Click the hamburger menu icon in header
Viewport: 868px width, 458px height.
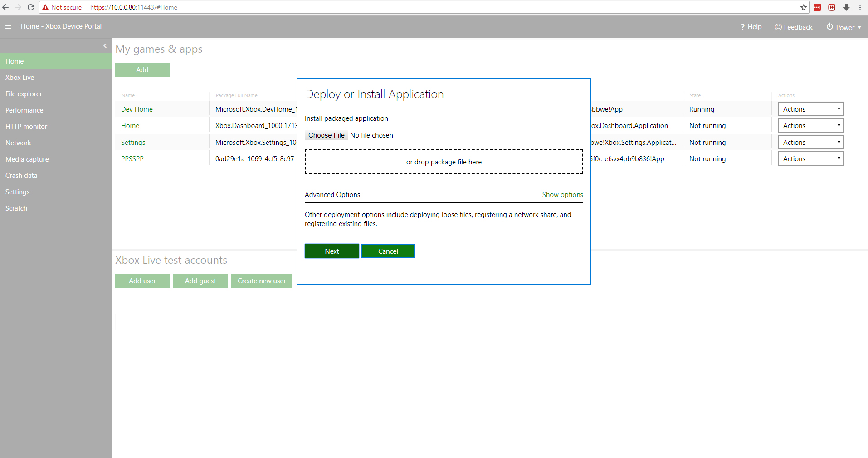click(x=8, y=27)
